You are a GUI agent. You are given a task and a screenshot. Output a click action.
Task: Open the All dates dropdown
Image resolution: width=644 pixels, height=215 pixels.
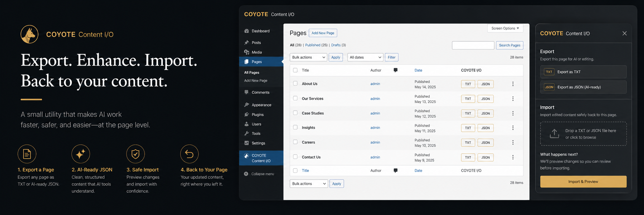click(x=365, y=57)
